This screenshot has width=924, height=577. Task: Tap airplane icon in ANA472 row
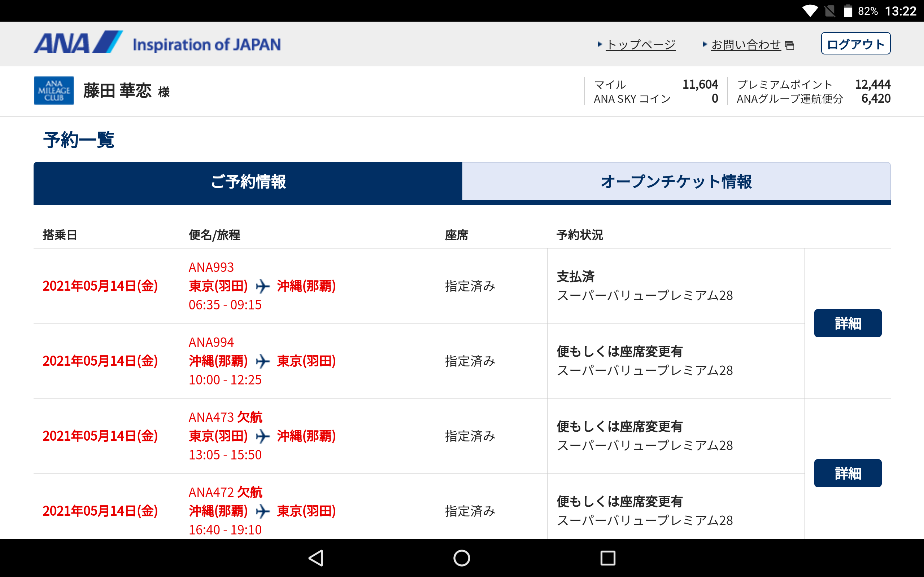coord(262,511)
